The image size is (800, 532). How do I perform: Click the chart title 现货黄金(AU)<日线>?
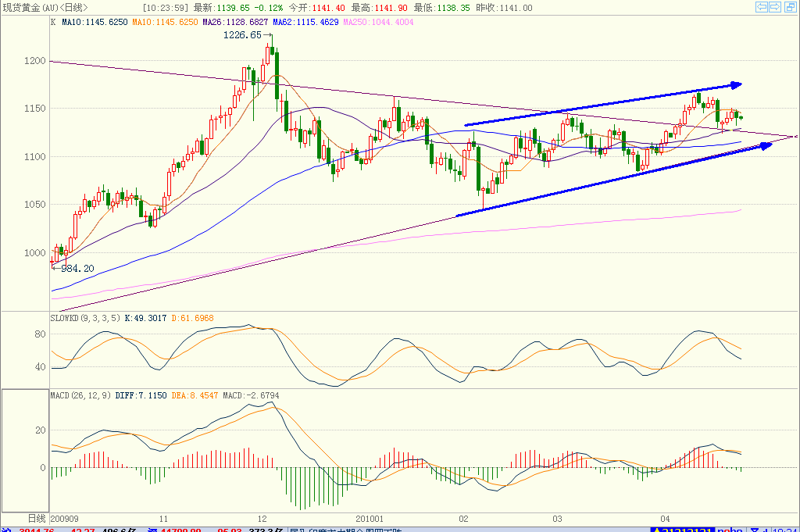coord(46,8)
